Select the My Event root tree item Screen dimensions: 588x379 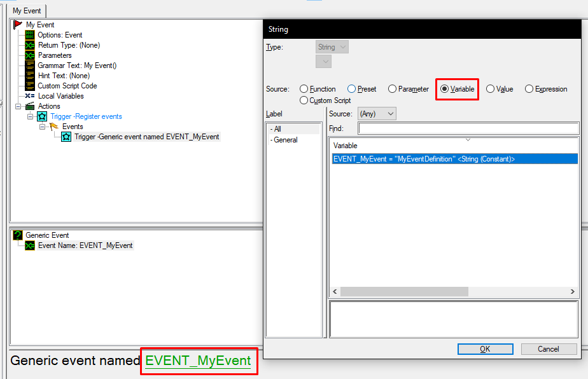[40, 25]
